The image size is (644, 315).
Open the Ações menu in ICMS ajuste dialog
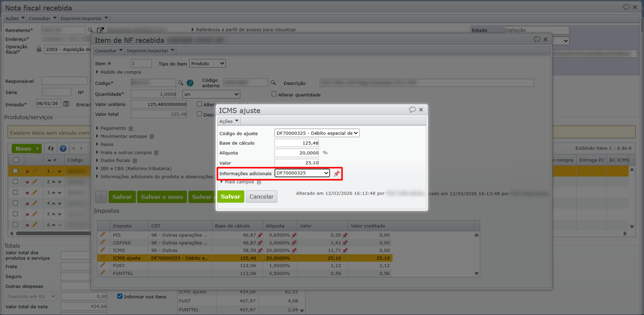[x=229, y=121]
